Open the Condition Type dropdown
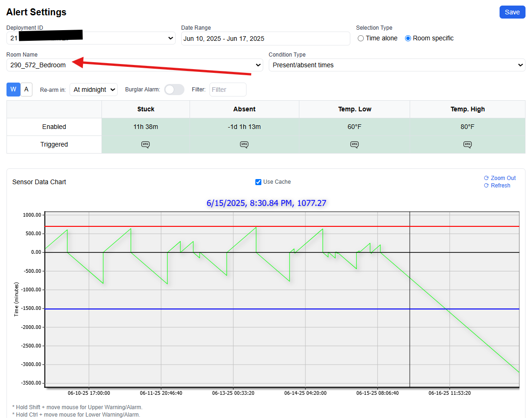 coord(397,65)
